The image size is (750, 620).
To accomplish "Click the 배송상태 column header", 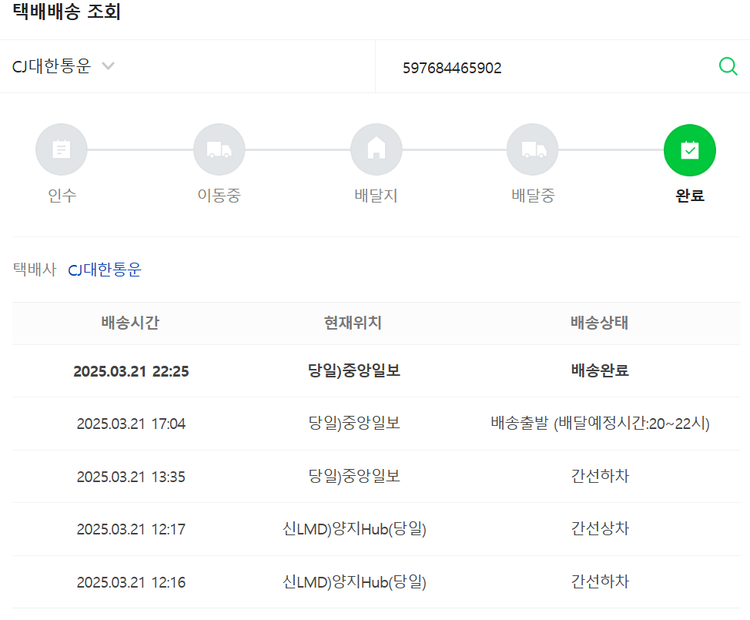I will [x=599, y=323].
